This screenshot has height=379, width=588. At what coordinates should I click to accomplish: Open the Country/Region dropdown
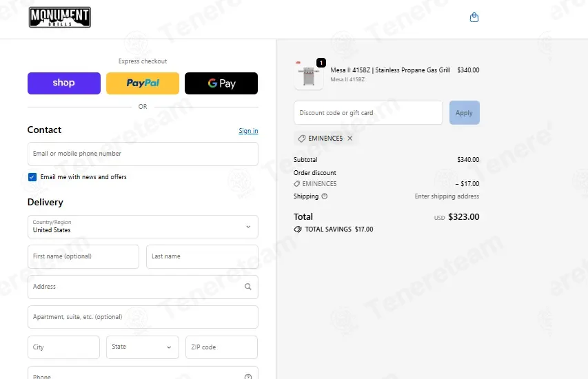point(143,227)
